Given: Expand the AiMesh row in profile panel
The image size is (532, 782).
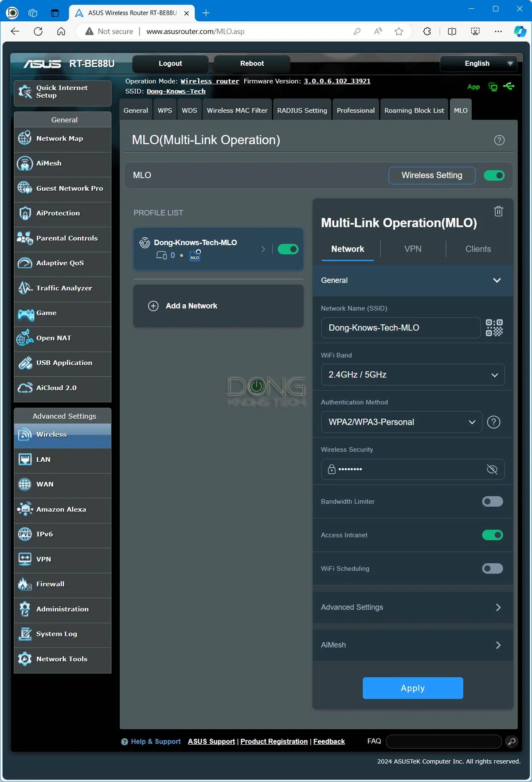Looking at the screenshot, I should coord(413,645).
